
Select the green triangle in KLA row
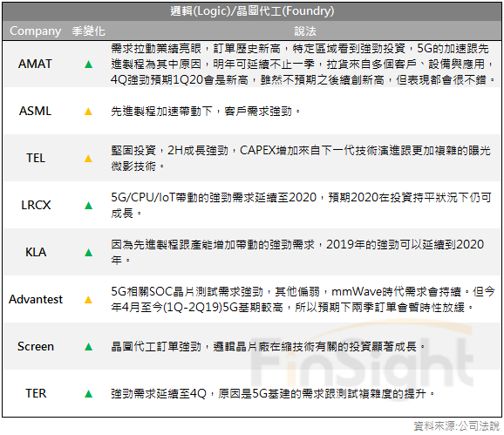[88, 253]
